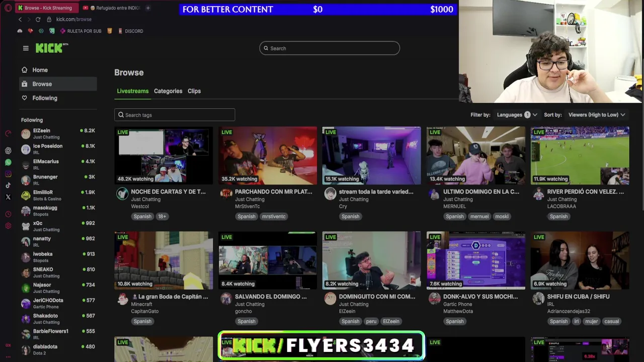Open JeriCHODota in the Following list
Image resolution: width=644 pixels, height=362 pixels.
[x=58, y=303]
